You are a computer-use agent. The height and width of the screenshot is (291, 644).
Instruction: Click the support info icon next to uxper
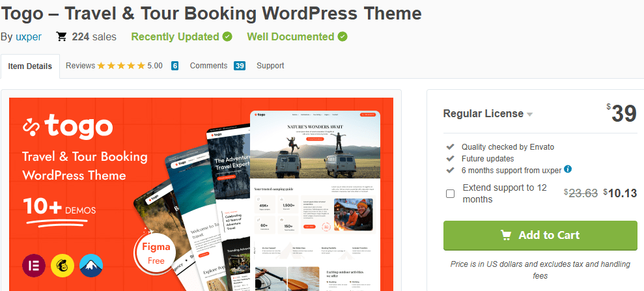click(568, 169)
